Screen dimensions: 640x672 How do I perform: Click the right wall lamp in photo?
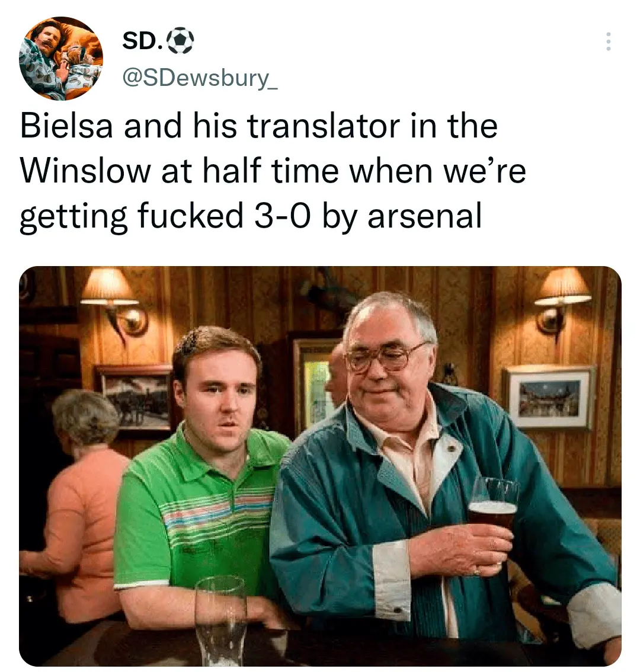562,300
